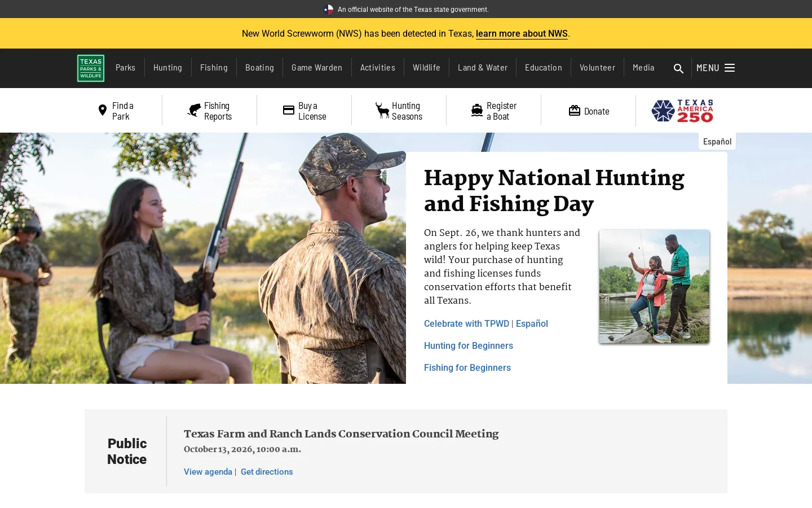This screenshot has height=508, width=812.
Task: Open the Español link beside Celebrate with TPWD
Action: coord(532,323)
